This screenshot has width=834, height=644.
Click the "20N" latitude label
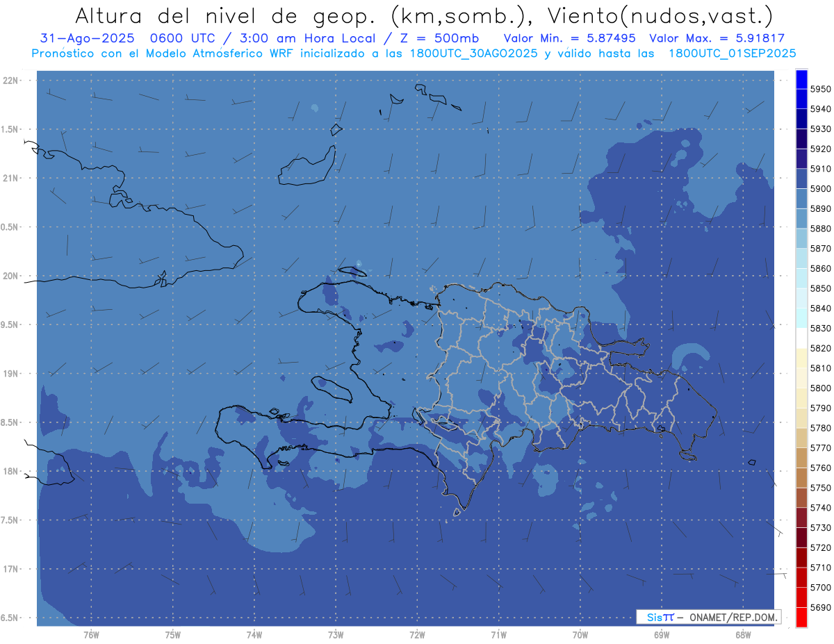pyautogui.click(x=10, y=276)
